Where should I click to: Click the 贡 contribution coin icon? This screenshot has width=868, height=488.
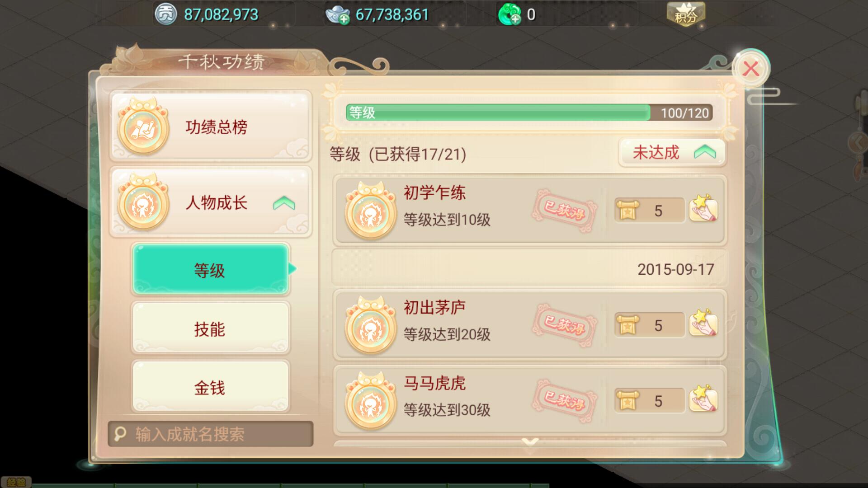[165, 14]
